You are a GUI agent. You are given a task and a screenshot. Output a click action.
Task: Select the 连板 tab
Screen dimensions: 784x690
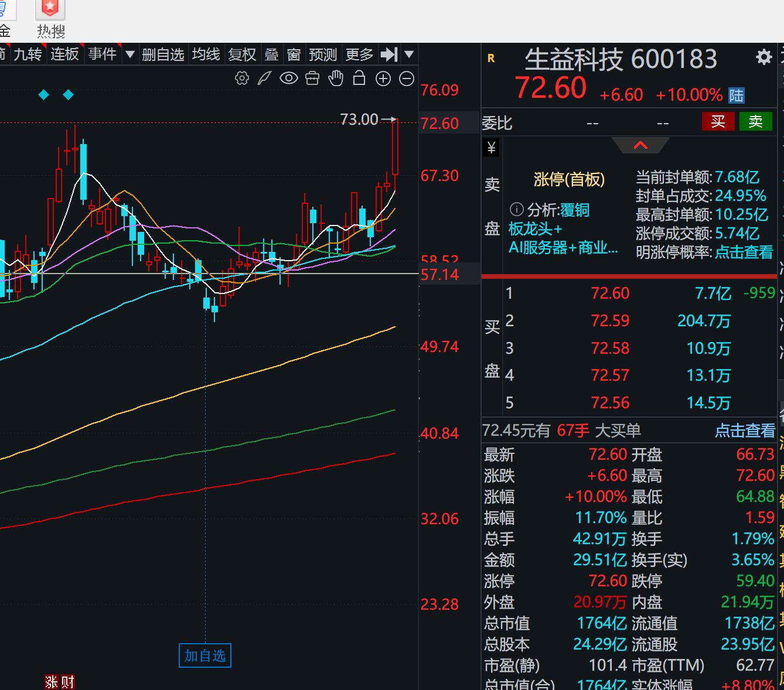tap(64, 54)
